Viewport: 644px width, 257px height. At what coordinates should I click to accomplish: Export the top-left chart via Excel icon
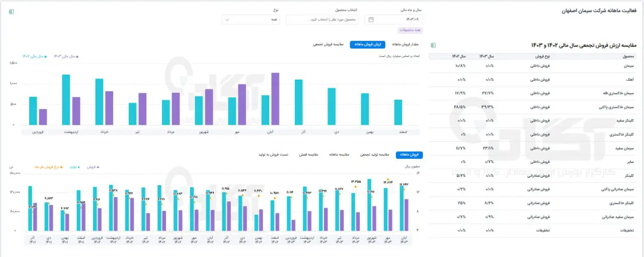[x=11, y=11]
